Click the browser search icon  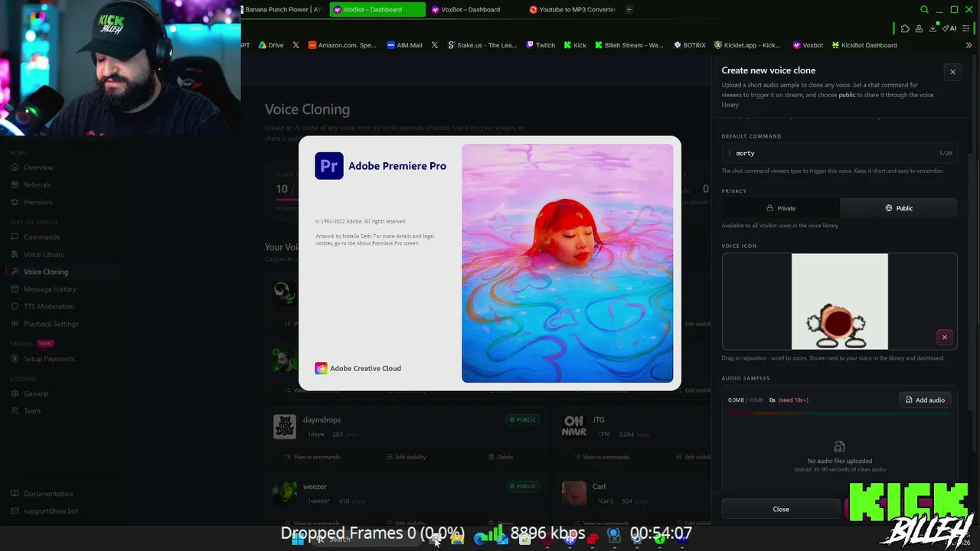click(924, 10)
